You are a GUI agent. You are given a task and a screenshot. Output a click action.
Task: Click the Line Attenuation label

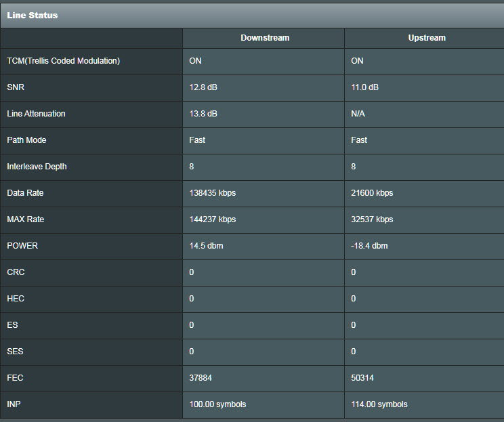click(36, 113)
